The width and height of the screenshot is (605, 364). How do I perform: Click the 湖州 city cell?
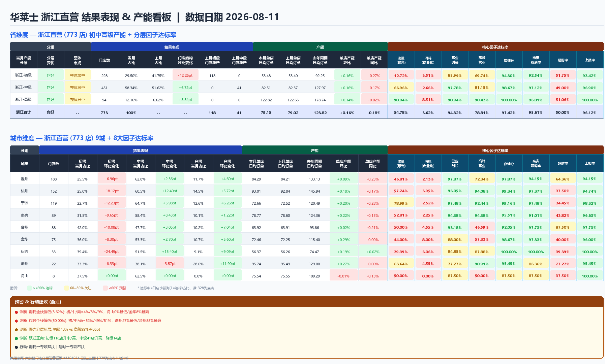coord(25,264)
